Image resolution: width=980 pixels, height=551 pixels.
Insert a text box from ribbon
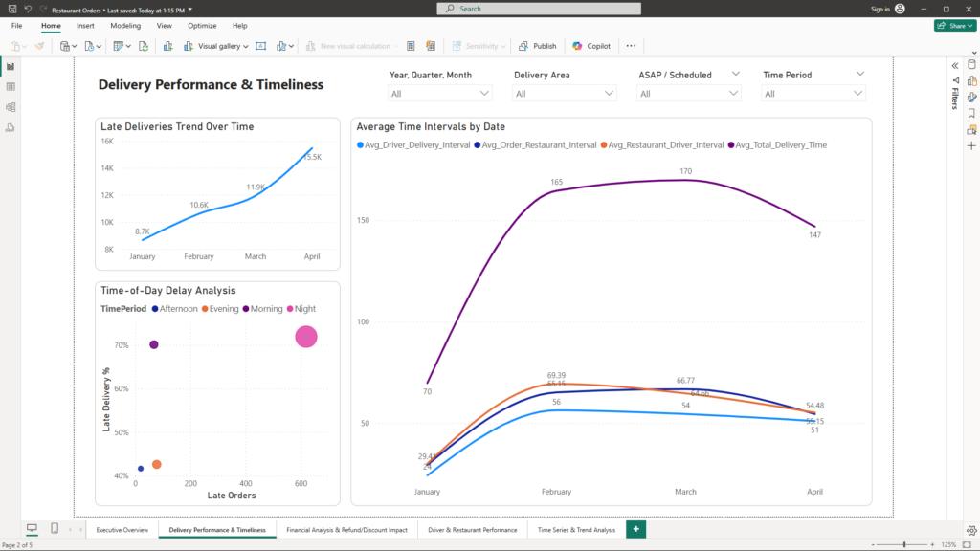[260, 46]
